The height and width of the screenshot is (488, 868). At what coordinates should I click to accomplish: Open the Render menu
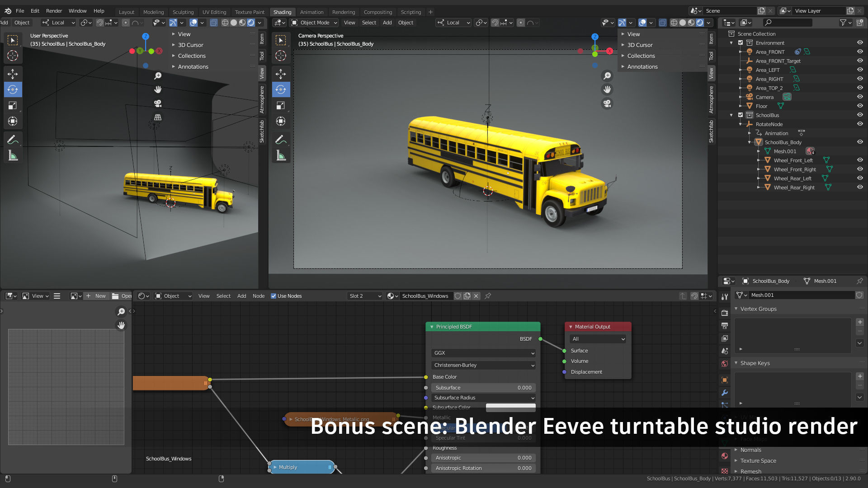[54, 11]
